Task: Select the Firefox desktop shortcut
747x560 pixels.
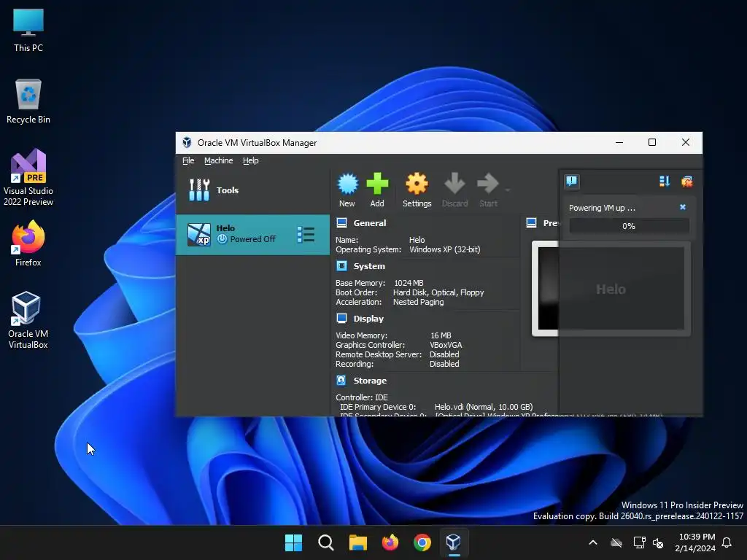Action: coord(28,244)
